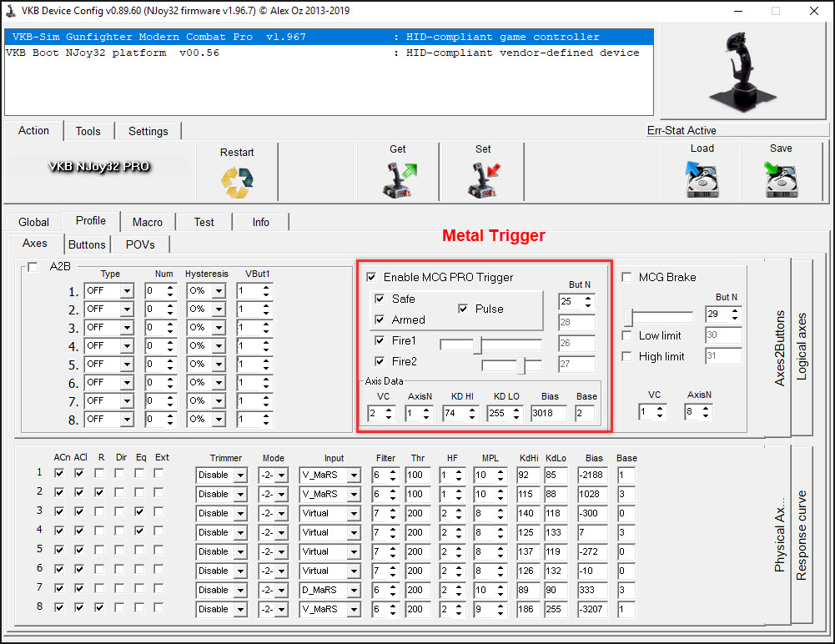Select the Response curve vertical tab
Viewport: 835px width, 644px height.
[802, 535]
